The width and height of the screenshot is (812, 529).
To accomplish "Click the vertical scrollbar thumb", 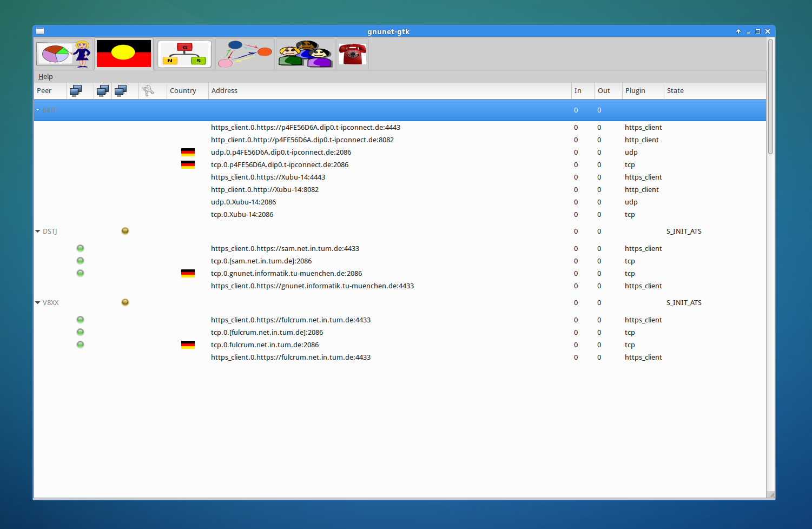I will (x=770, y=97).
